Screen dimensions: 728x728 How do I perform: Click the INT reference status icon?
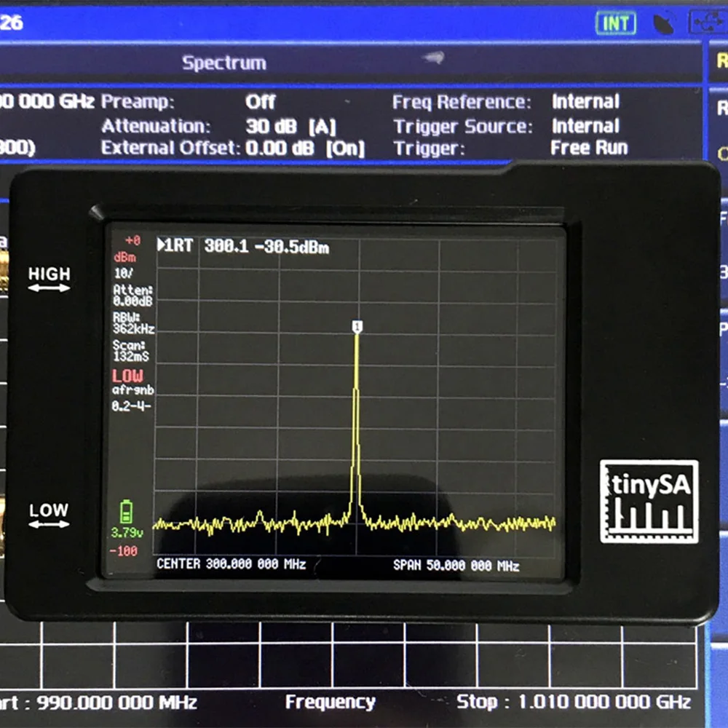click(615, 23)
